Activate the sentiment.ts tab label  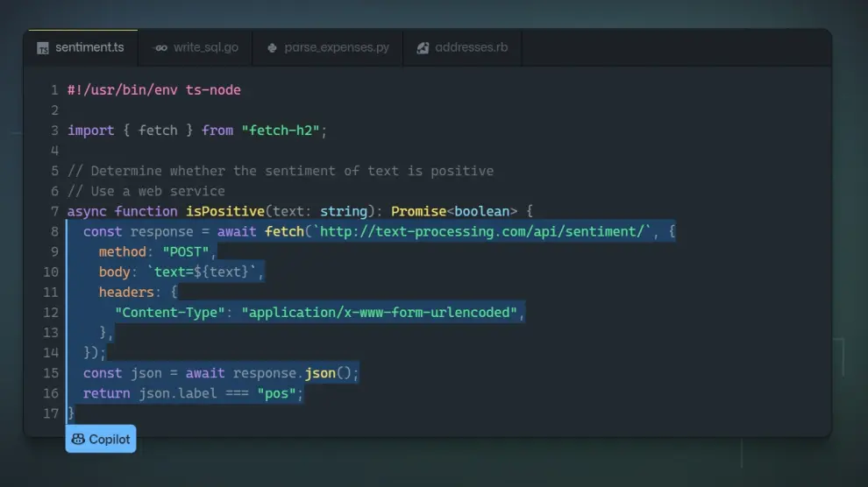89,47
